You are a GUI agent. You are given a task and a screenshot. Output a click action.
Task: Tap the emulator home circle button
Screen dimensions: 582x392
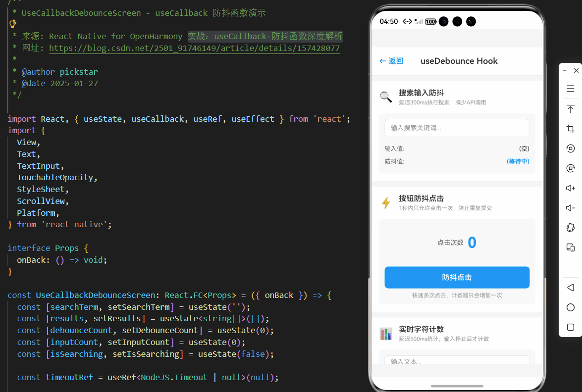point(571,307)
